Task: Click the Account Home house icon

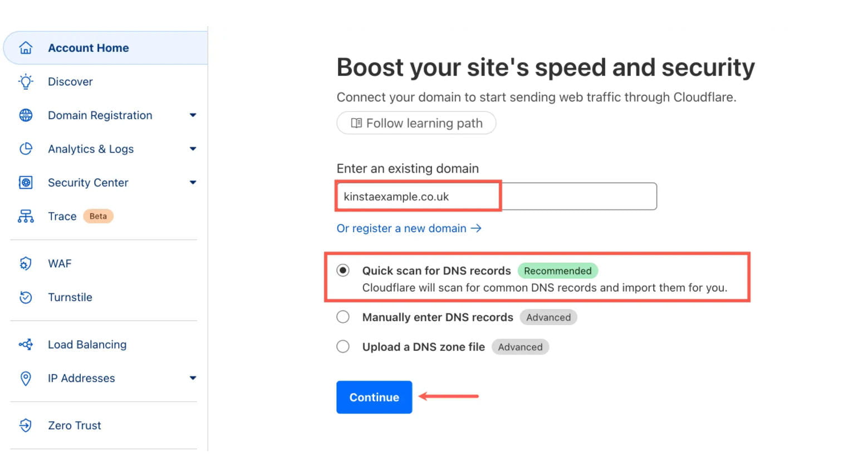Action: pyautogui.click(x=26, y=48)
